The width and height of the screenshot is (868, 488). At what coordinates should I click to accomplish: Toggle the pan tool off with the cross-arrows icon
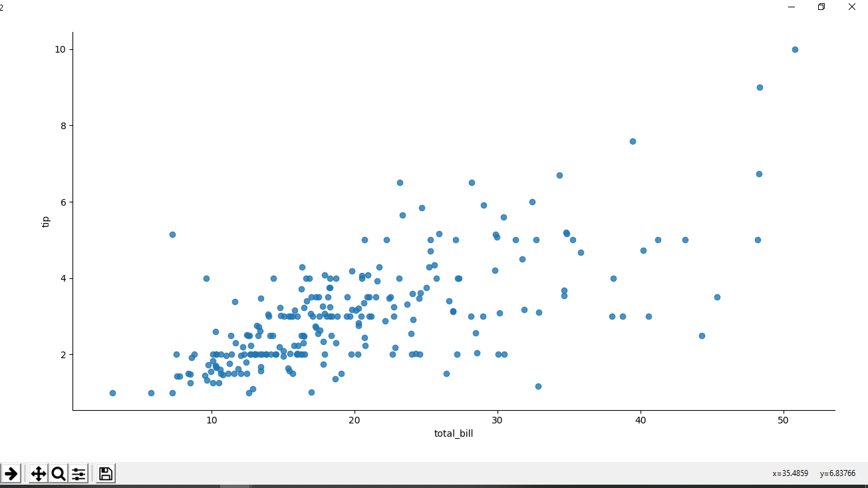pyautogui.click(x=39, y=473)
